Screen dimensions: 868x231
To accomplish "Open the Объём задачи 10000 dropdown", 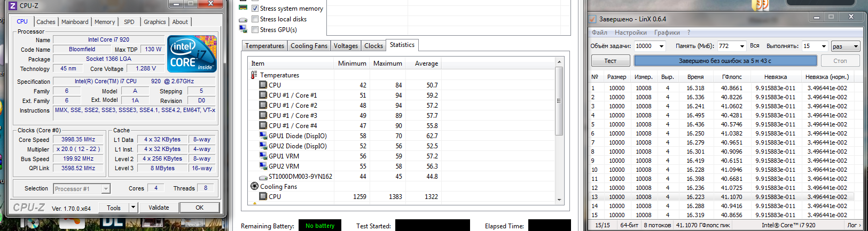I will [x=661, y=46].
